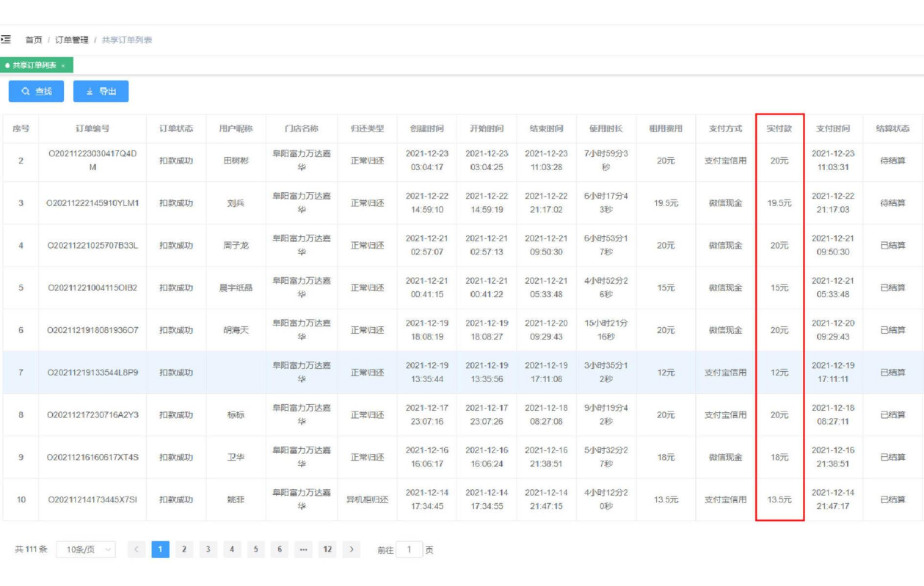Click the 订单状态 column header
924x586 pixels.
point(176,128)
